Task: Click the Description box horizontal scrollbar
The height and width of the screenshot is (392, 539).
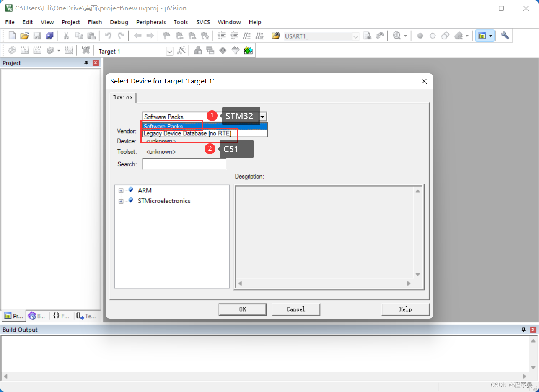Action: [x=325, y=283]
